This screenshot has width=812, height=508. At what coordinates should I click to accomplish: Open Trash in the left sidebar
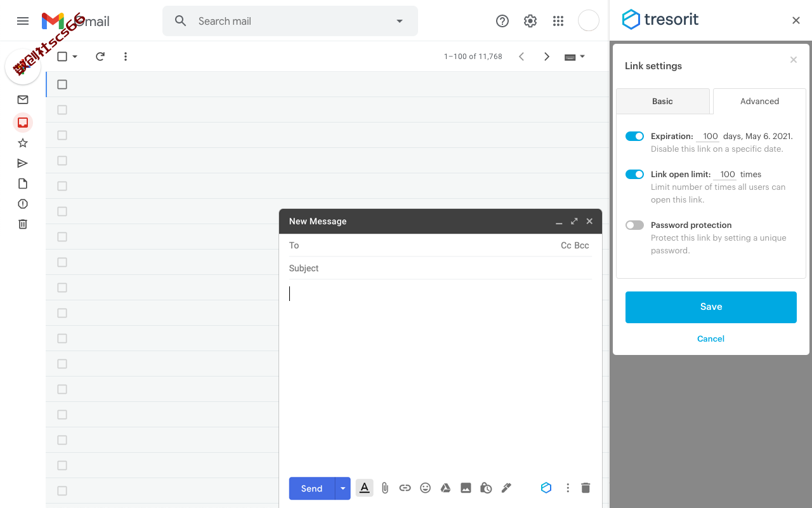pyautogui.click(x=23, y=224)
